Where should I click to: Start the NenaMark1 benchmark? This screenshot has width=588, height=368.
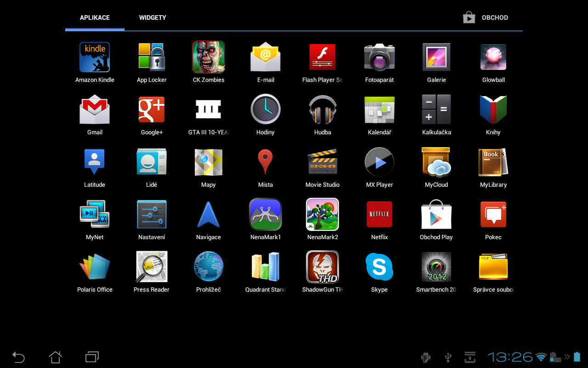266,214
